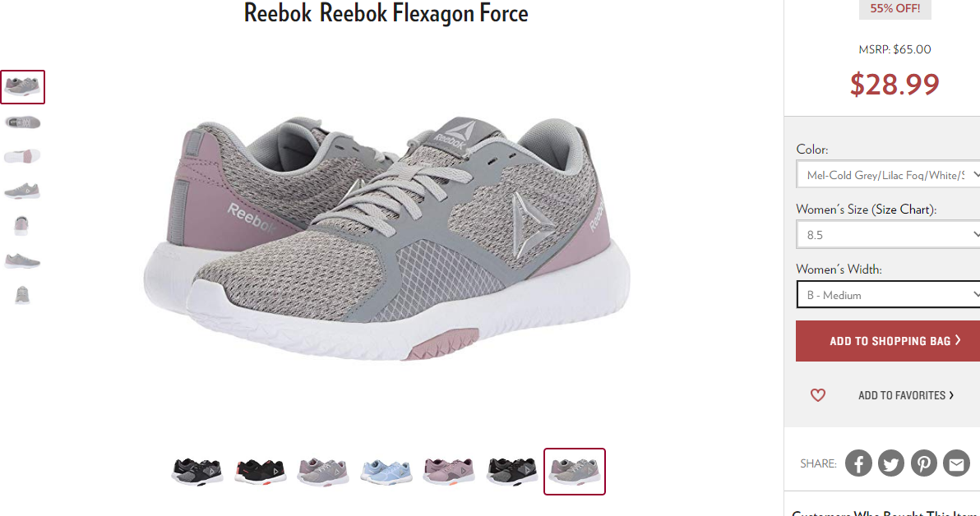This screenshot has width=980, height=516.
Task: Select the first black and grey shoe swatch
Action: coord(197,472)
